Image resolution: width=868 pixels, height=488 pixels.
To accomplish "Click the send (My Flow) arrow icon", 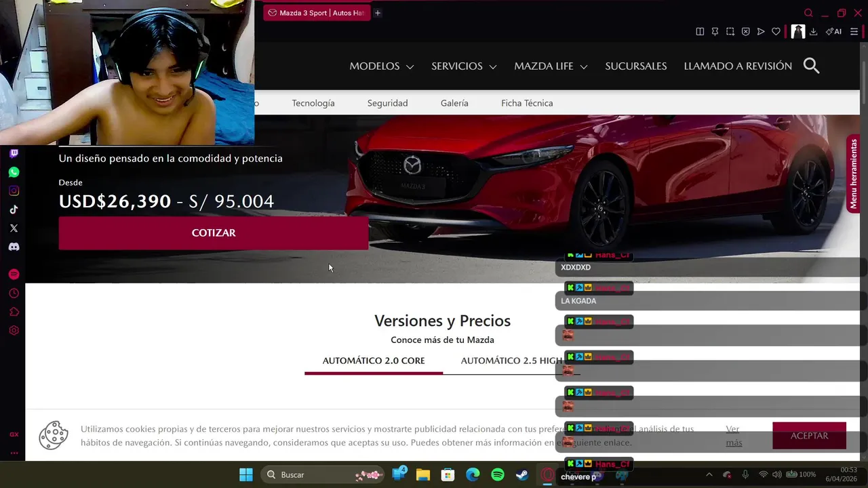I will click(761, 31).
